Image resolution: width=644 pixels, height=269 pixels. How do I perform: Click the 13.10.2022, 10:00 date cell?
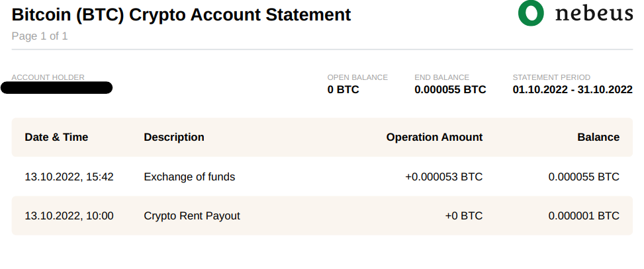coord(69,215)
